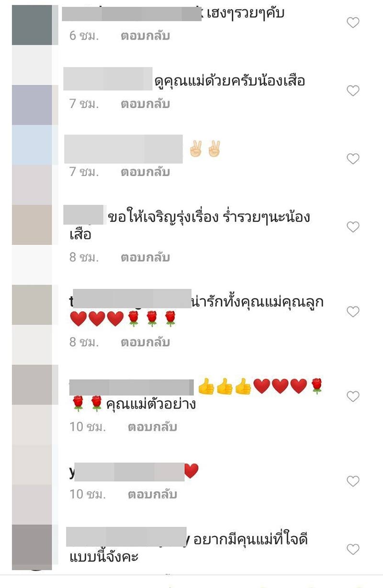383x588 pixels.
Task: Like the น่ารักทั้งคุณแม่คุณลูก comment
Action: 353,312
